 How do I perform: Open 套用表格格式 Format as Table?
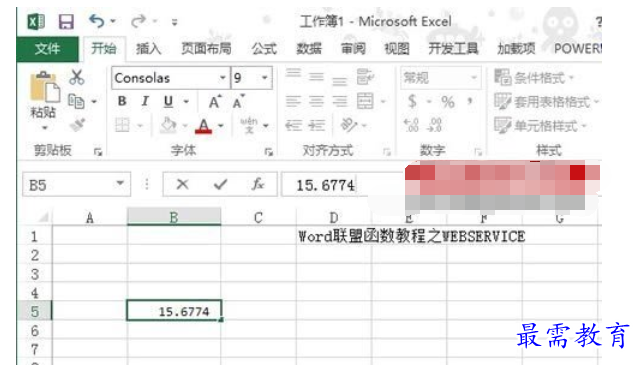[546, 102]
